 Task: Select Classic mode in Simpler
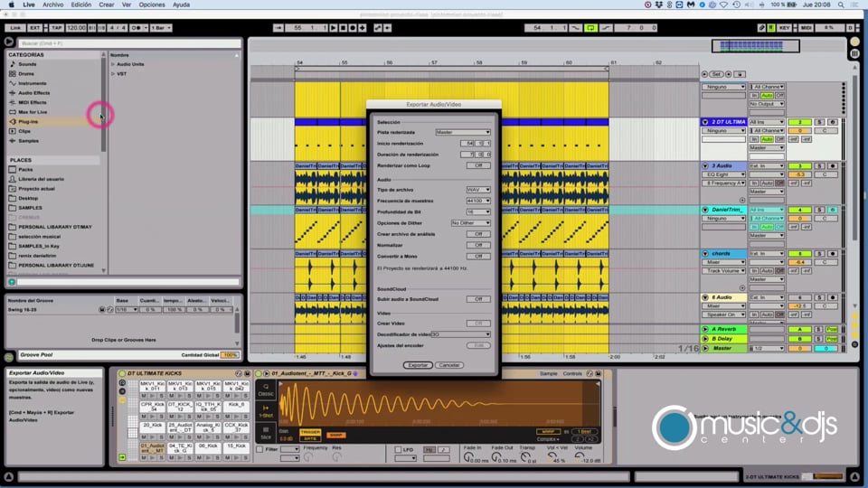[266, 390]
